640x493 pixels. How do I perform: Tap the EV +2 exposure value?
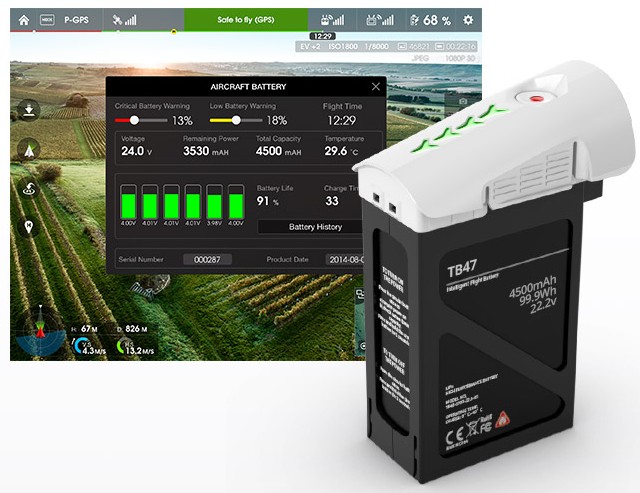(x=310, y=47)
